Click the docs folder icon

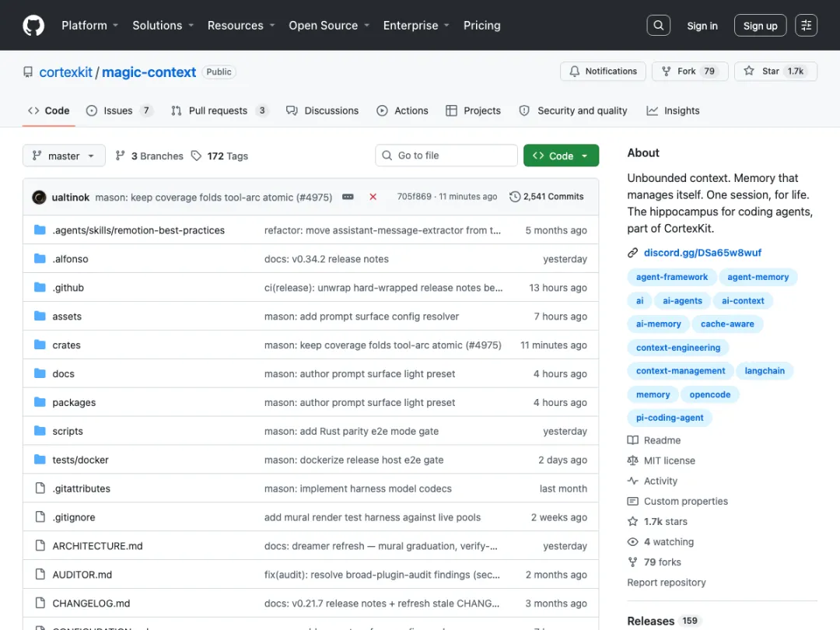pyautogui.click(x=40, y=373)
